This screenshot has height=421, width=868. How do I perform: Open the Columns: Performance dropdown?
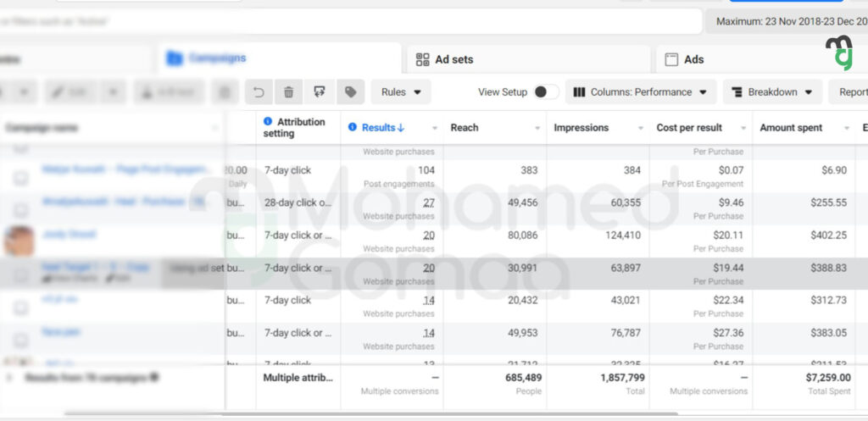(641, 92)
